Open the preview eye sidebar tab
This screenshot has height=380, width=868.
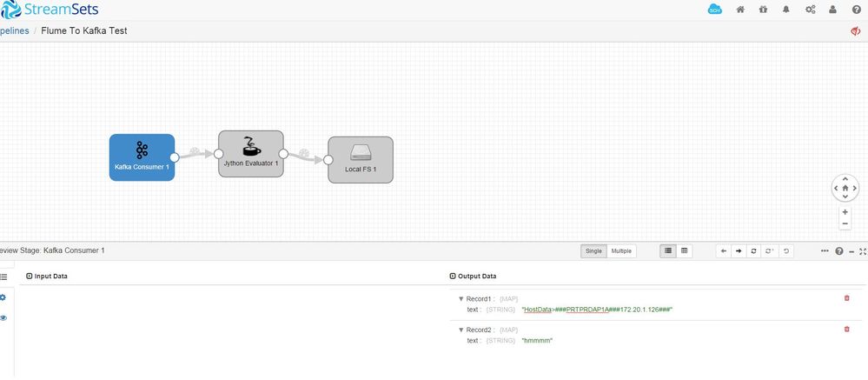pyautogui.click(x=3, y=318)
